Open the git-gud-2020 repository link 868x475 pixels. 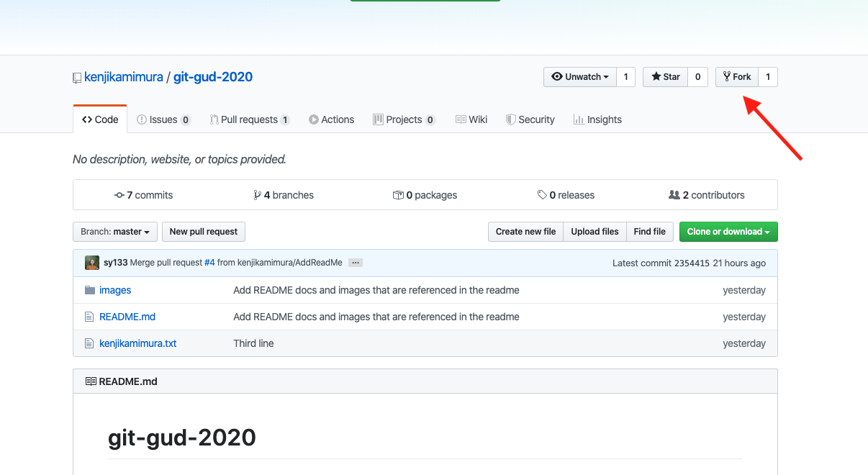tap(213, 77)
